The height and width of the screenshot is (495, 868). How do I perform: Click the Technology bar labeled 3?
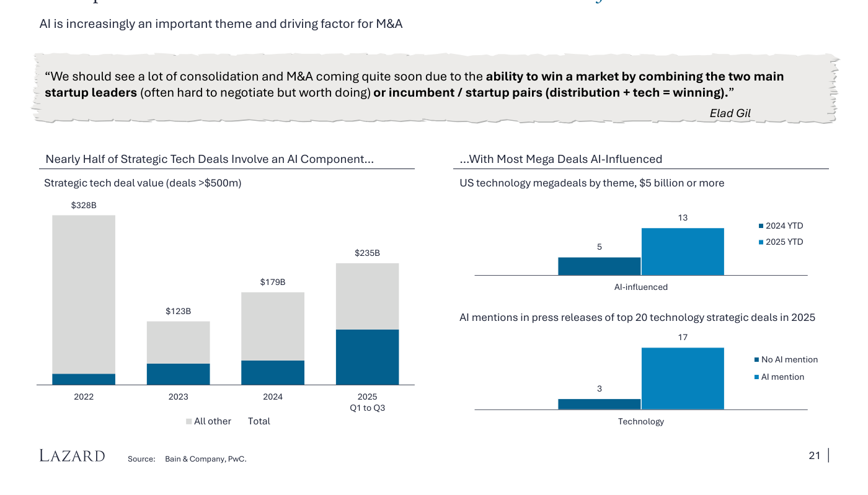coord(599,404)
